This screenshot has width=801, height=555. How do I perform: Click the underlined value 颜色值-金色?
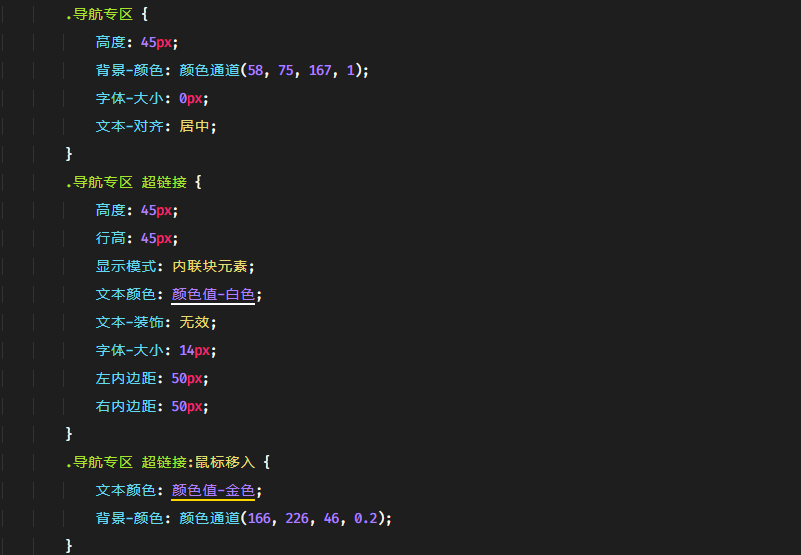click(213, 491)
